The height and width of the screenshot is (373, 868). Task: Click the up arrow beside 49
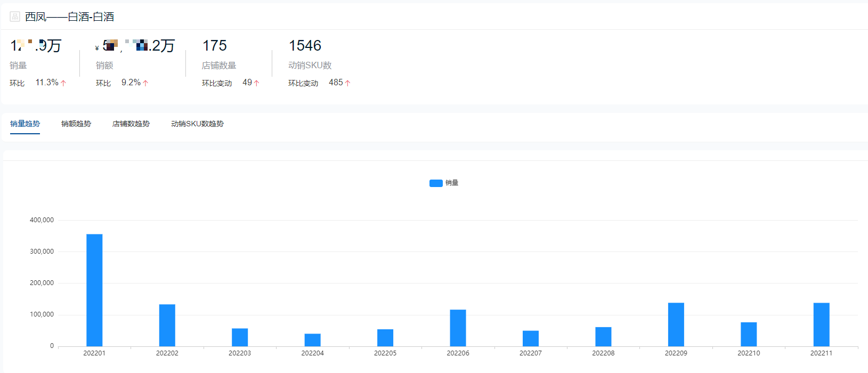[256, 83]
